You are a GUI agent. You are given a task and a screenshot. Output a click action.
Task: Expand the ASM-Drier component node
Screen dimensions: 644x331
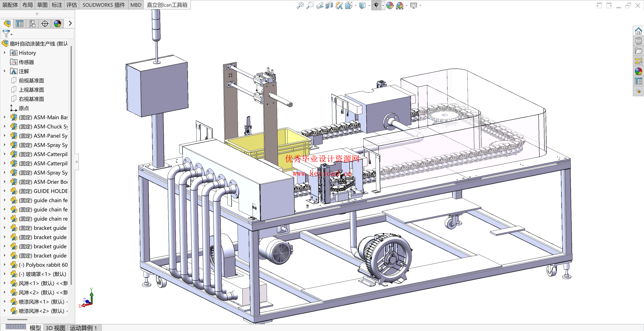[4, 182]
